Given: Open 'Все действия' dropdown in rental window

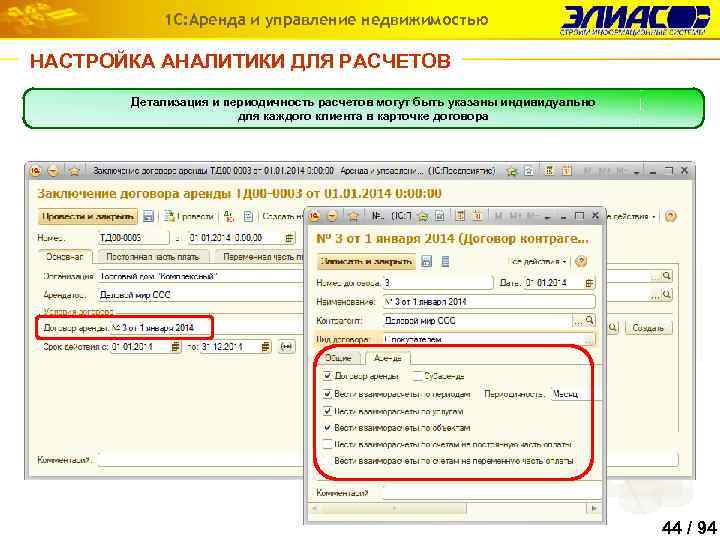Looking at the screenshot, I should (x=631, y=216).
